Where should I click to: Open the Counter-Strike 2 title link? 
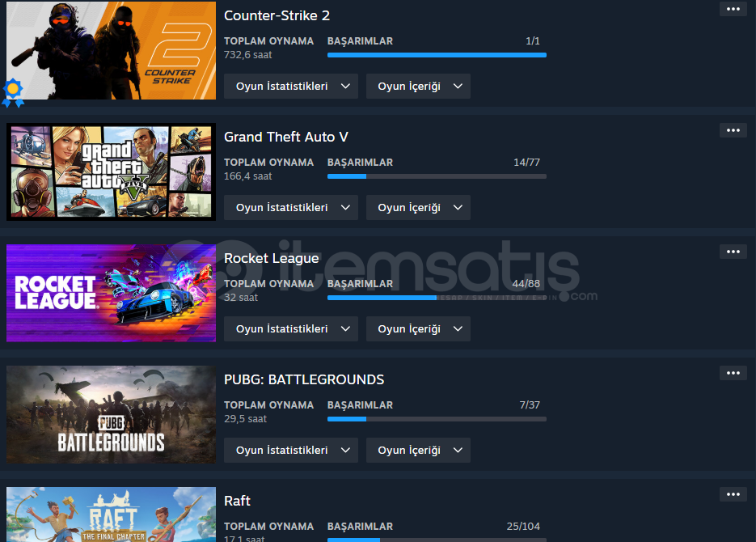pos(277,15)
